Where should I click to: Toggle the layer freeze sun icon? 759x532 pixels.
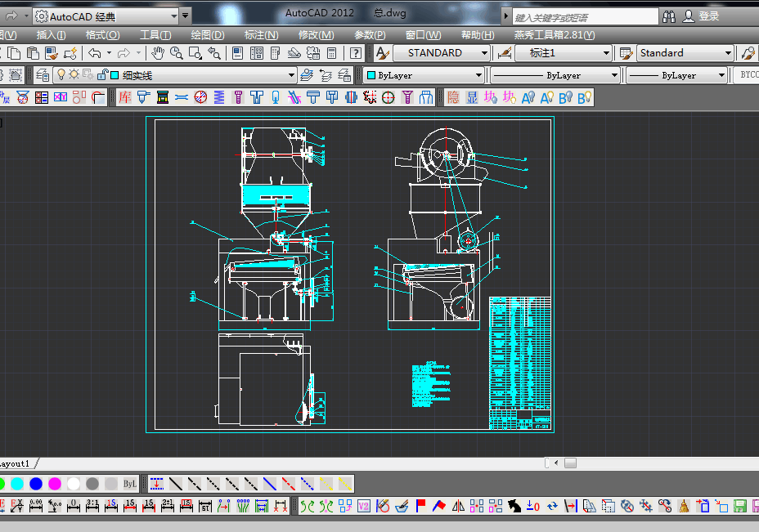pos(74,75)
